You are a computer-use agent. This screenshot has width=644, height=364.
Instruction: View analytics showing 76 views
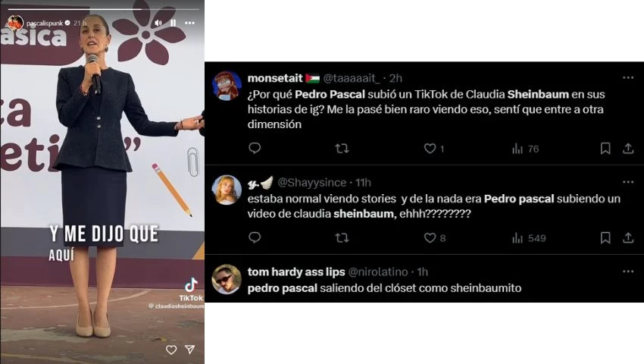click(x=525, y=149)
